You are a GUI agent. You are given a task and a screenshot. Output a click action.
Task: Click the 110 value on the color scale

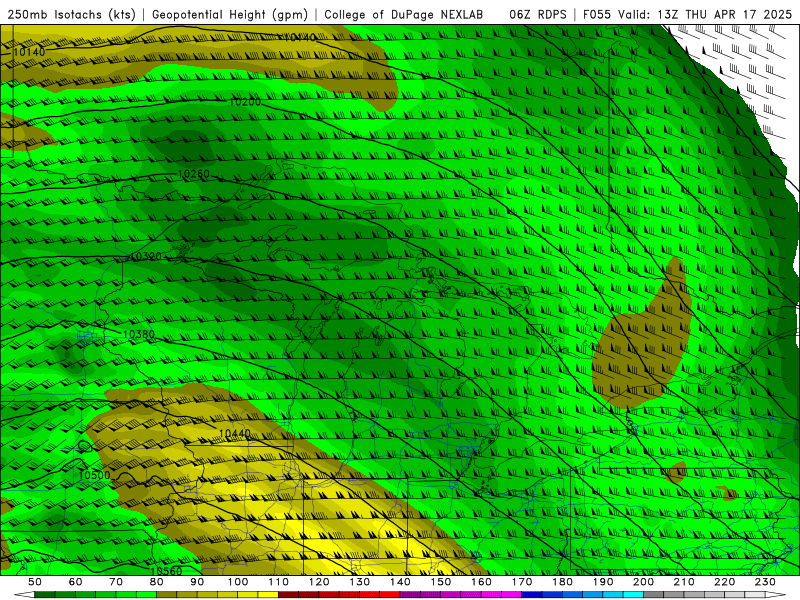[x=279, y=582]
